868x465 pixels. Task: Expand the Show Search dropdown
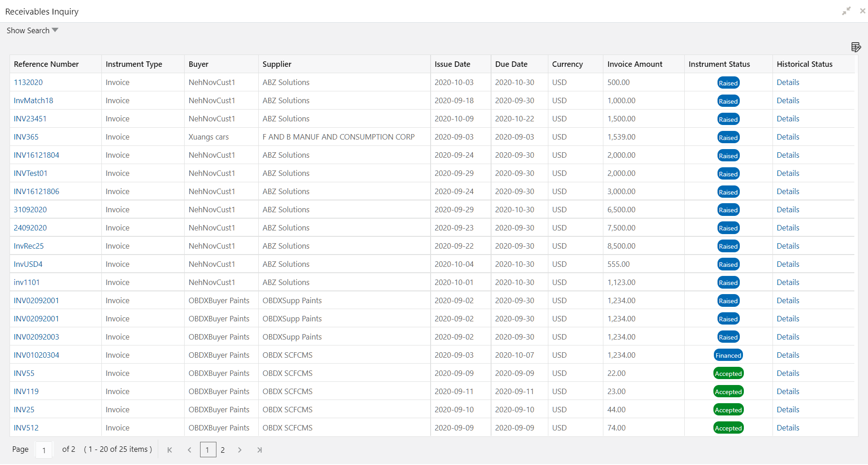pyautogui.click(x=32, y=30)
